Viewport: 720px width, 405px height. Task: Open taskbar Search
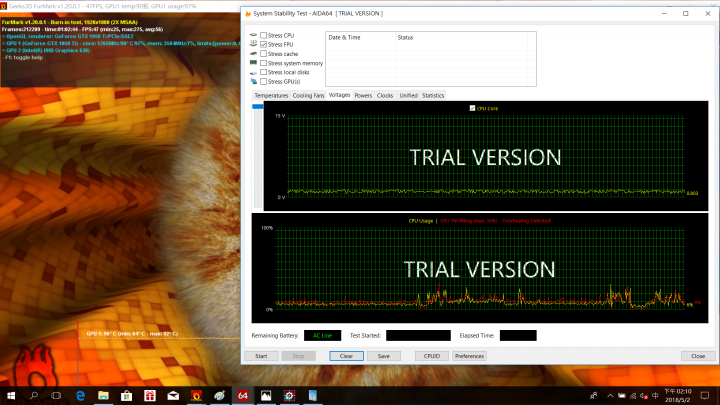pos(34,395)
